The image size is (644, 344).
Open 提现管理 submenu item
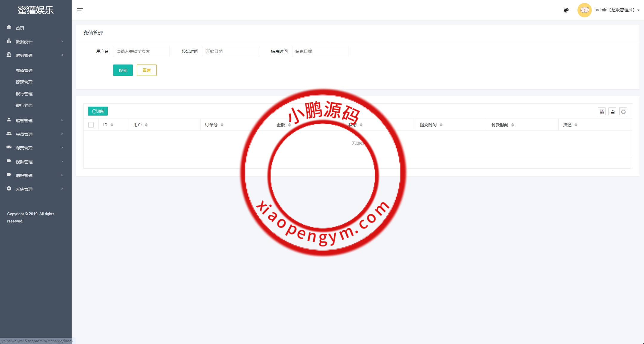(24, 82)
